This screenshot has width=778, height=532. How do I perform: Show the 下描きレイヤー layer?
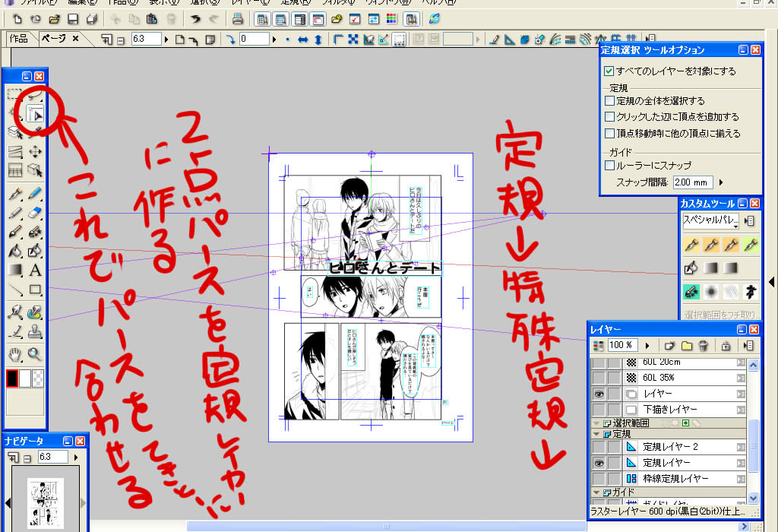tap(599, 410)
